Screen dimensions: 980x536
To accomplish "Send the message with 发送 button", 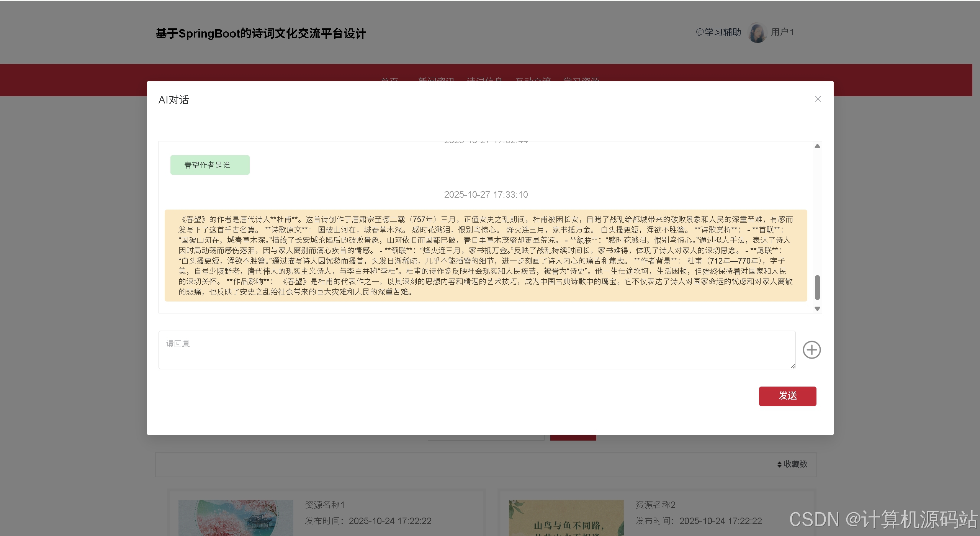I will point(787,396).
